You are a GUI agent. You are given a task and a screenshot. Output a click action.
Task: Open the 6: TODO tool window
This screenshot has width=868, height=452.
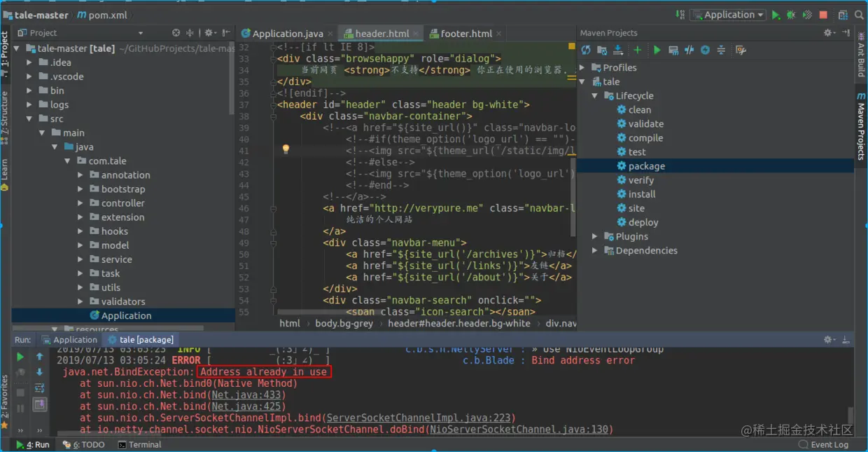84,445
